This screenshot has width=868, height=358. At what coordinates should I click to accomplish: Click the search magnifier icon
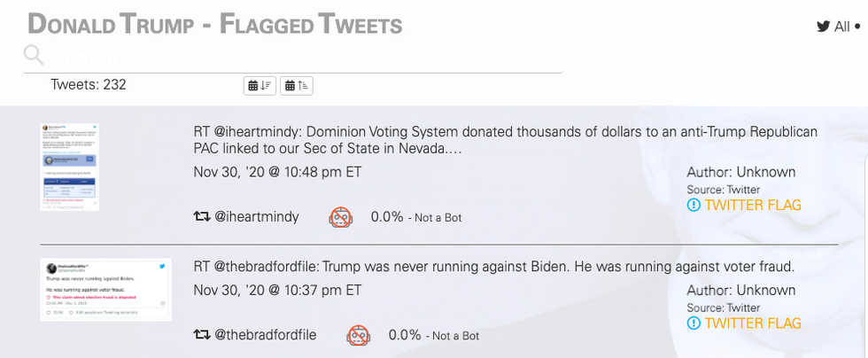pyautogui.click(x=34, y=56)
